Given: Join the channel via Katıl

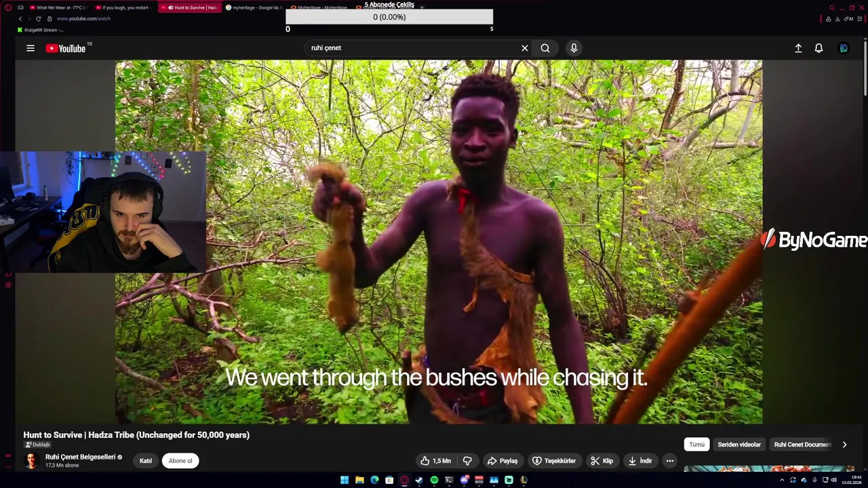Looking at the screenshot, I should click(146, 461).
